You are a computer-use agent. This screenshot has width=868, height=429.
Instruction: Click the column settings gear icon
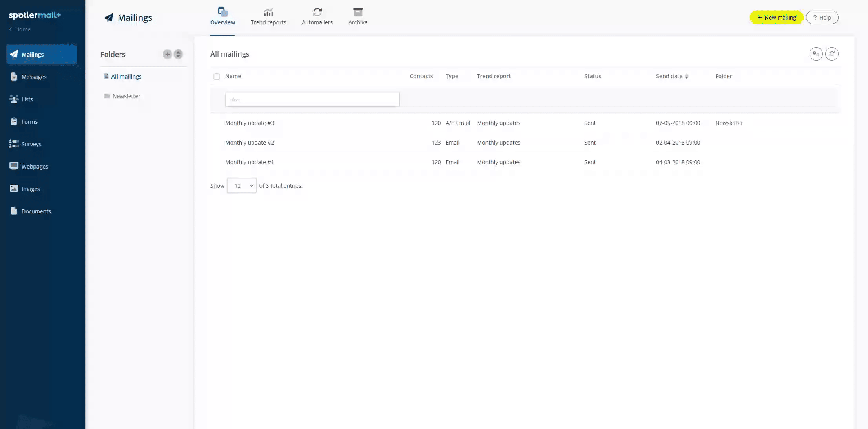pos(816,54)
